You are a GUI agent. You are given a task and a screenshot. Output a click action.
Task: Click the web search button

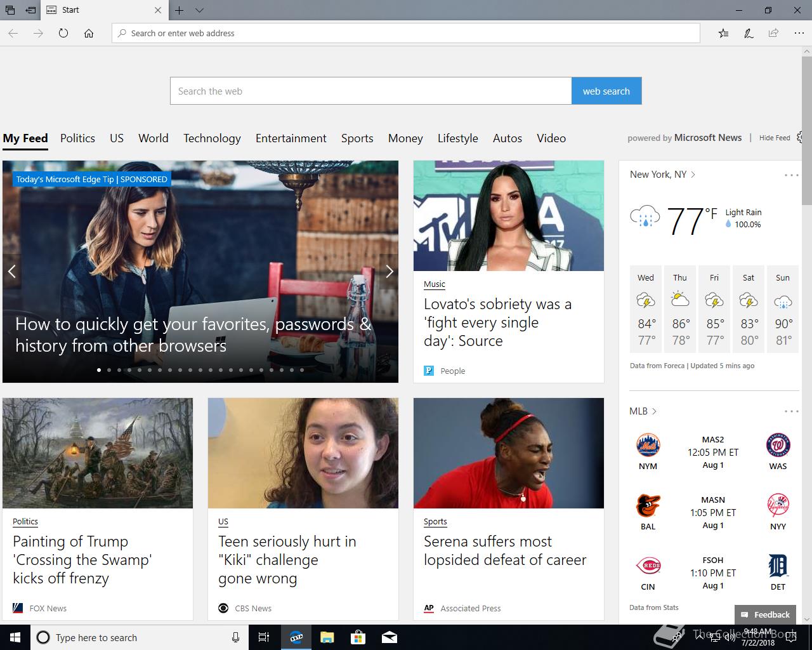coord(606,91)
